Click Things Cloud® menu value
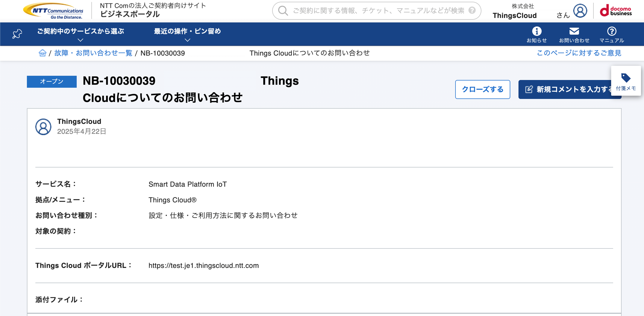Viewport: 644px width, 316px height. (x=172, y=200)
